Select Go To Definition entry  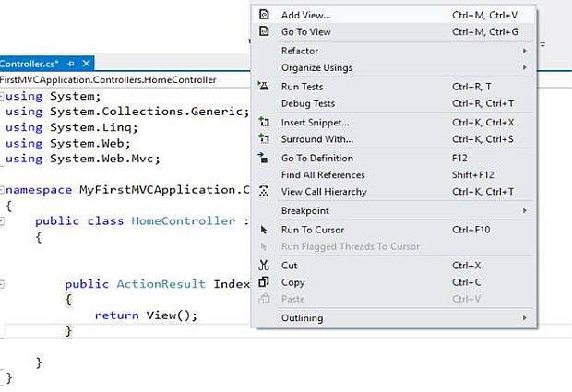(x=394, y=158)
